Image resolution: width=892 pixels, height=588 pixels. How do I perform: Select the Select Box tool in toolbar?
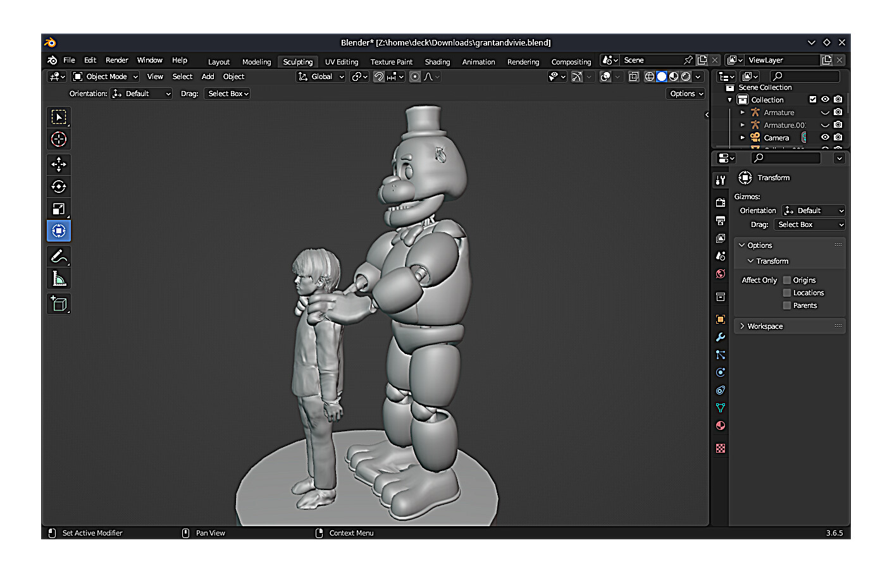click(x=59, y=117)
